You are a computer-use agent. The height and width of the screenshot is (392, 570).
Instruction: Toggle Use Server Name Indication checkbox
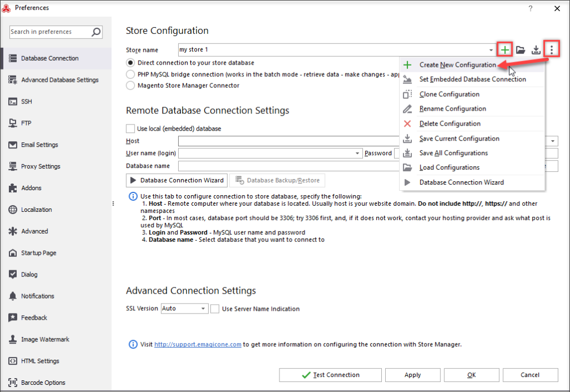click(215, 309)
